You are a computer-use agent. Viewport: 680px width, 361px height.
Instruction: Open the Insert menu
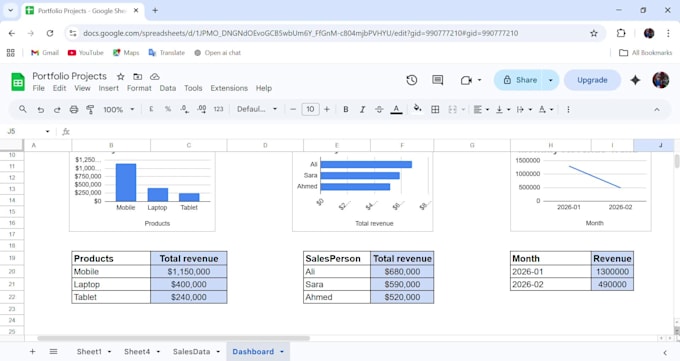pos(108,88)
